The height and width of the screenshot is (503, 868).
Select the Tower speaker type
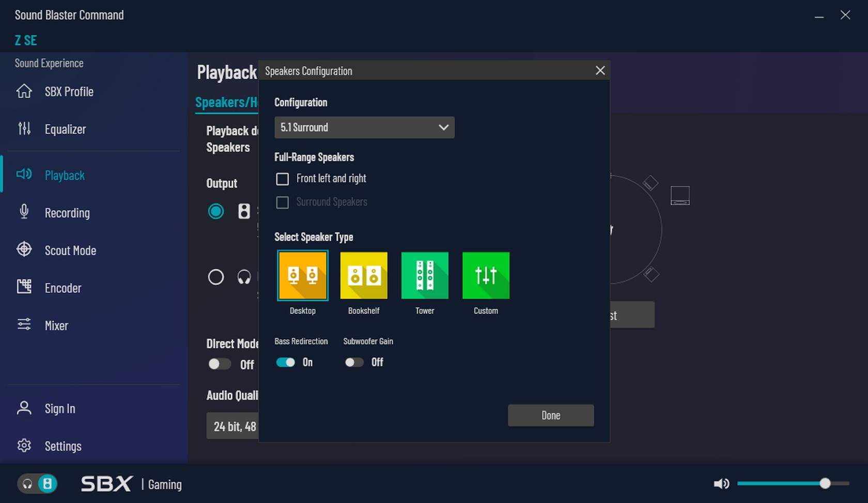point(425,275)
